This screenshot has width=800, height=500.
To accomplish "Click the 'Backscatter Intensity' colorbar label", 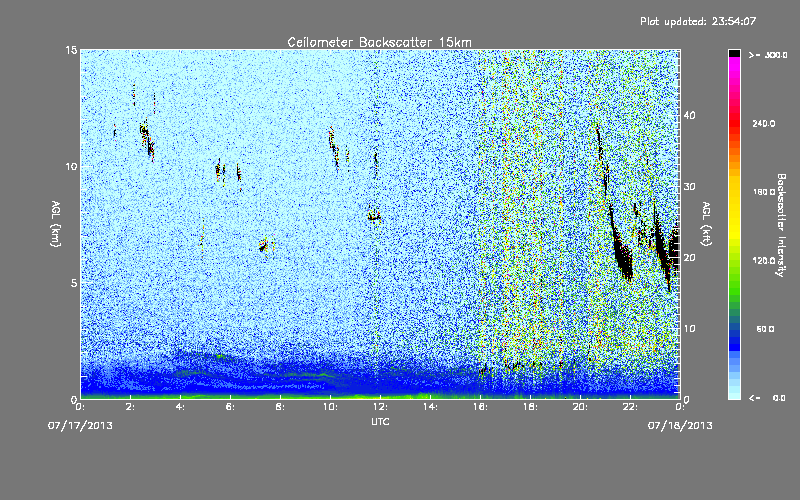I will coord(781,225).
